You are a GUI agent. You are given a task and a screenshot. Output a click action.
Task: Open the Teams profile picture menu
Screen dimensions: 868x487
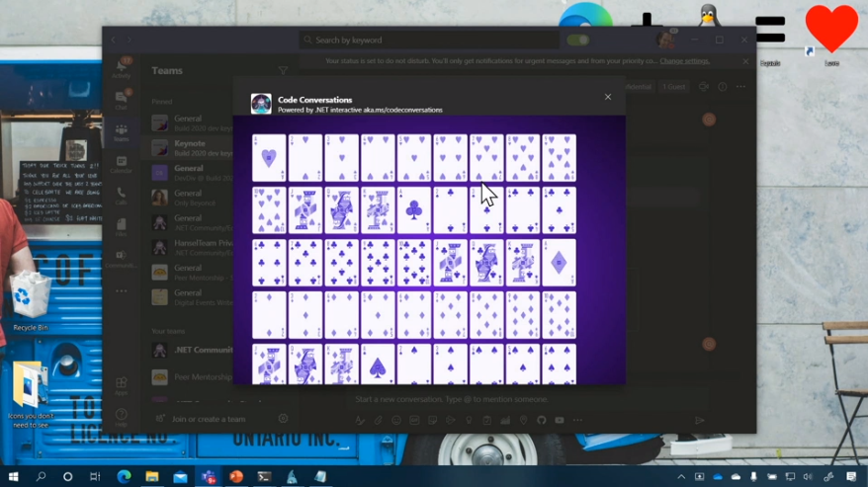coord(664,40)
